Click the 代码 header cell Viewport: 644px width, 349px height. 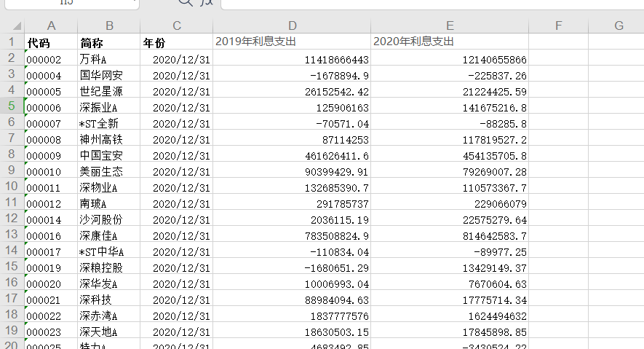click(51, 42)
